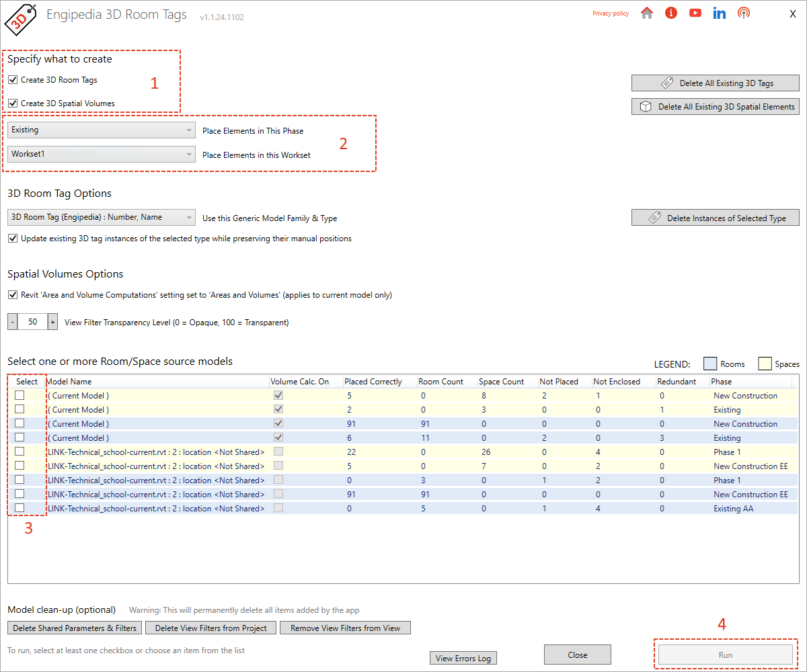
Task: Click Delete Shared Parameters & Filters
Action: [75, 628]
